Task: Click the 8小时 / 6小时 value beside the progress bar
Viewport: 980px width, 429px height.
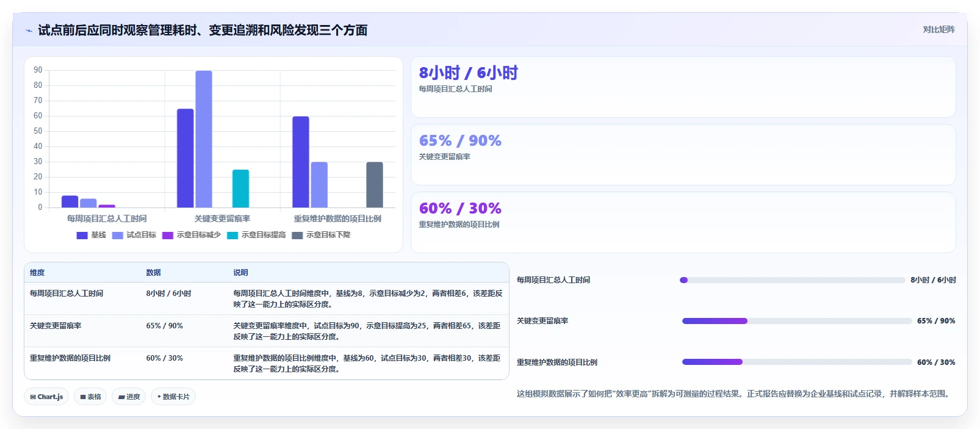Action: point(933,280)
